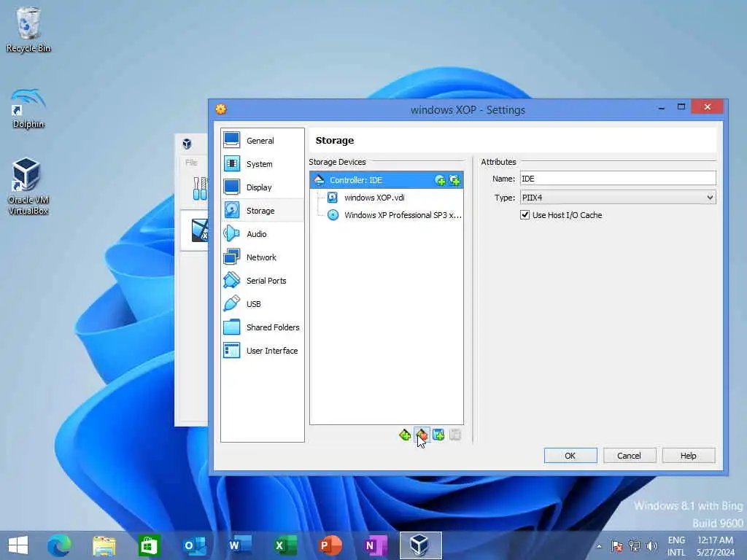Launch Word from the taskbar
Screen dimensions: 747x560
point(239,545)
